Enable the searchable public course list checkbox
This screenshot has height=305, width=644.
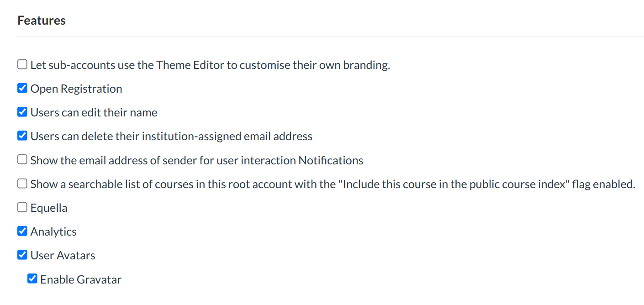coord(22,184)
